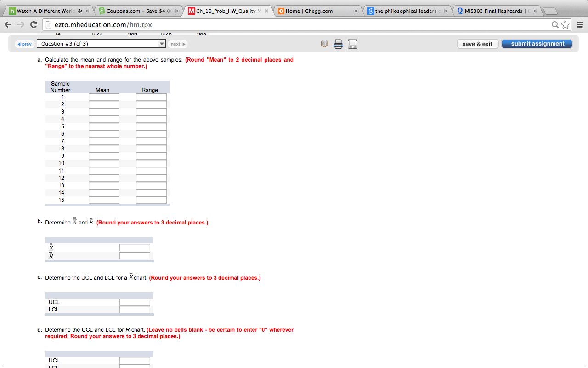Click the printer icon

[338, 44]
